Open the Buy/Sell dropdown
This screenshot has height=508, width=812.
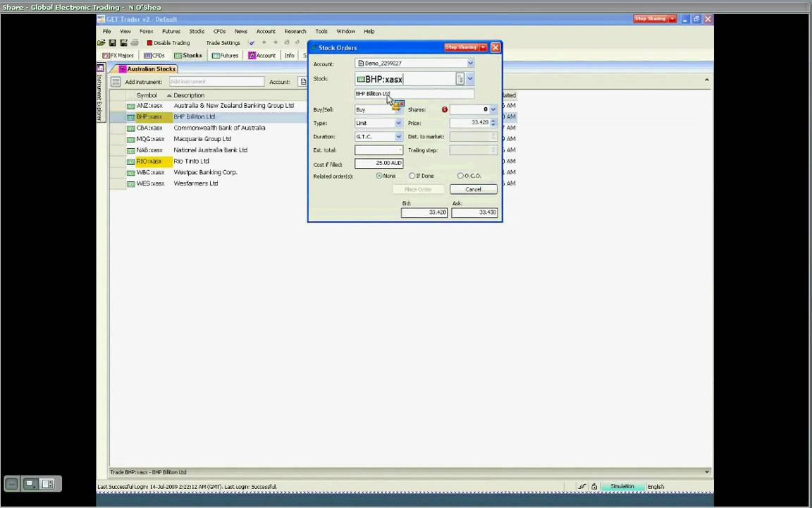(x=398, y=109)
